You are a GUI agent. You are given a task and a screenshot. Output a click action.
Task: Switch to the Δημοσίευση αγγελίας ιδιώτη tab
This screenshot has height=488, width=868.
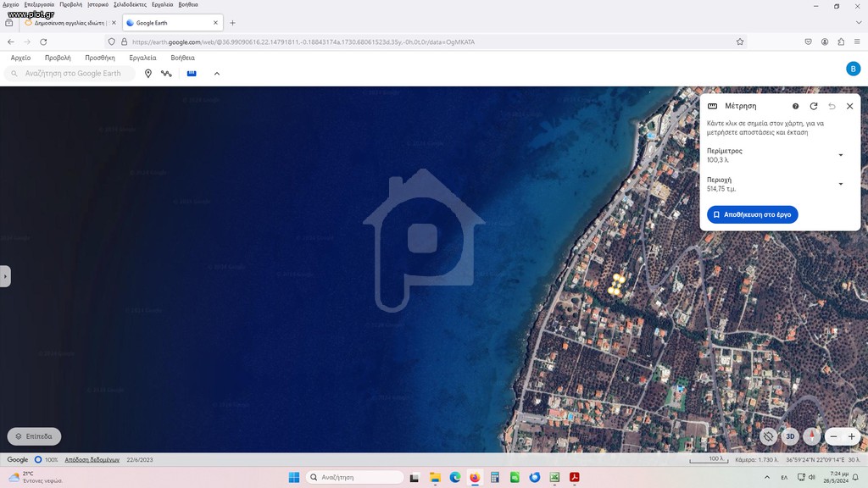[x=70, y=23]
